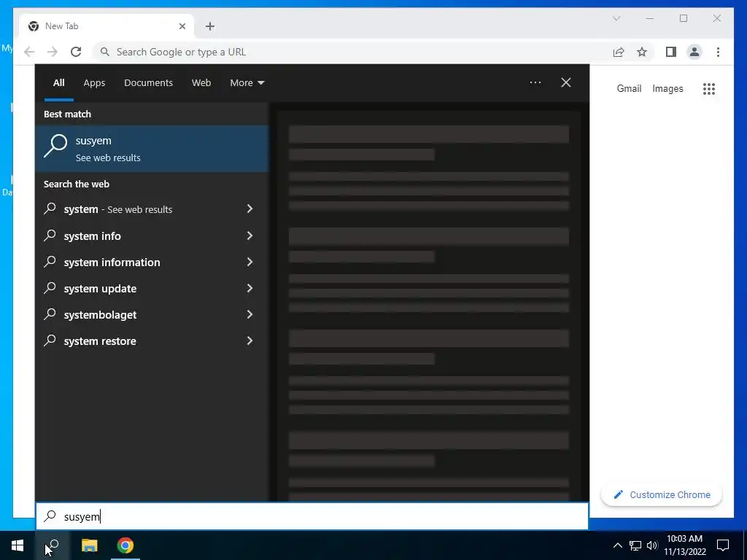Expand the 'systembolaget' suggestion arrow
The width and height of the screenshot is (747, 560).
click(249, 314)
